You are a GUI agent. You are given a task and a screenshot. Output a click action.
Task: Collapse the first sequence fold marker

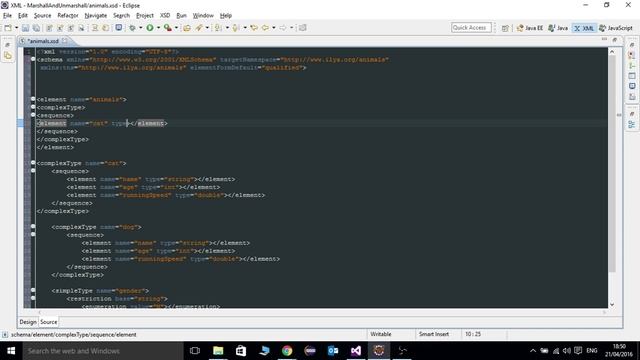[x=33, y=115]
